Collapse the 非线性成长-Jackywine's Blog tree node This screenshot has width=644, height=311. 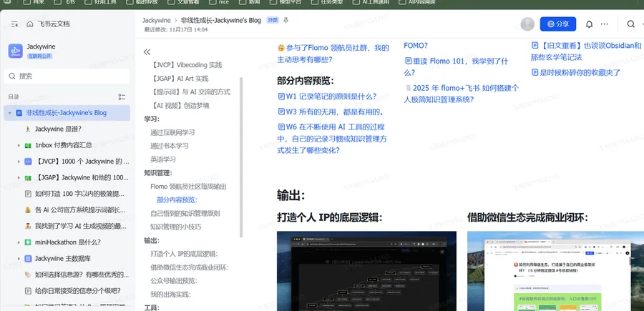pyautogui.click(x=10, y=113)
